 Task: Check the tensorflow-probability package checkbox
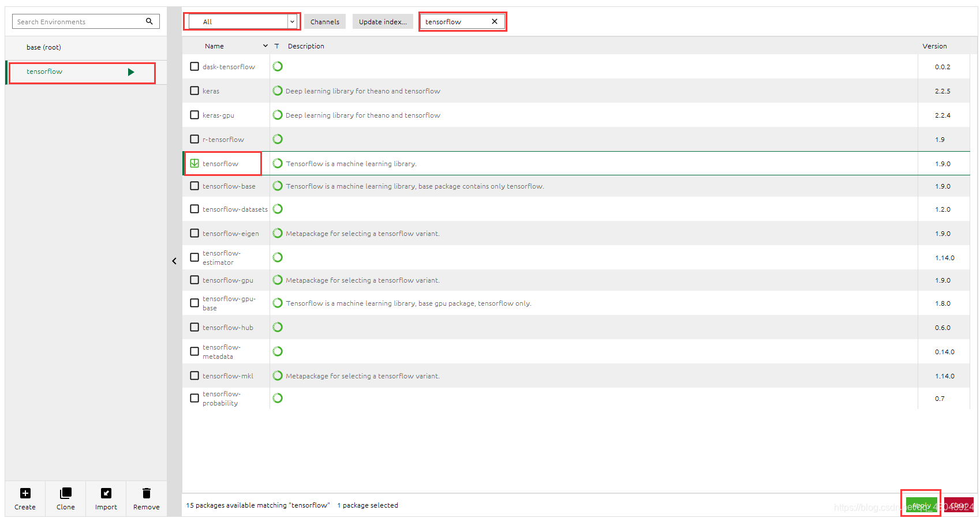pyautogui.click(x=194, y=398)
